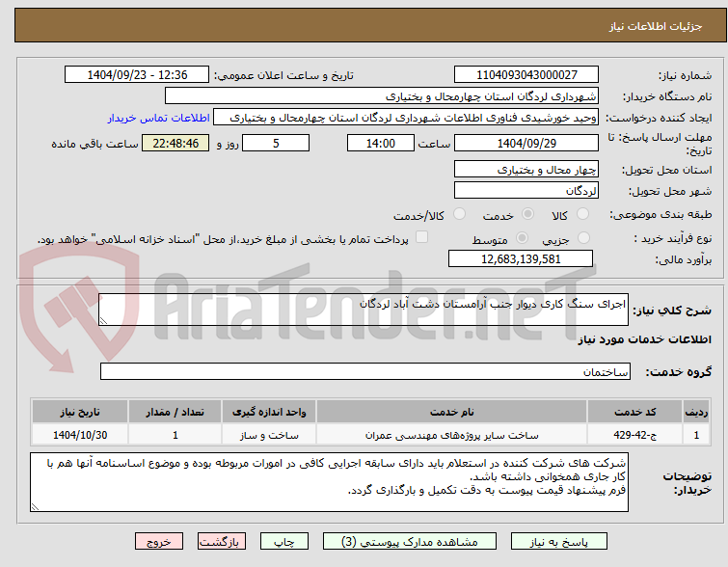Select the متوسط purchase type radio

click(522, 238)
